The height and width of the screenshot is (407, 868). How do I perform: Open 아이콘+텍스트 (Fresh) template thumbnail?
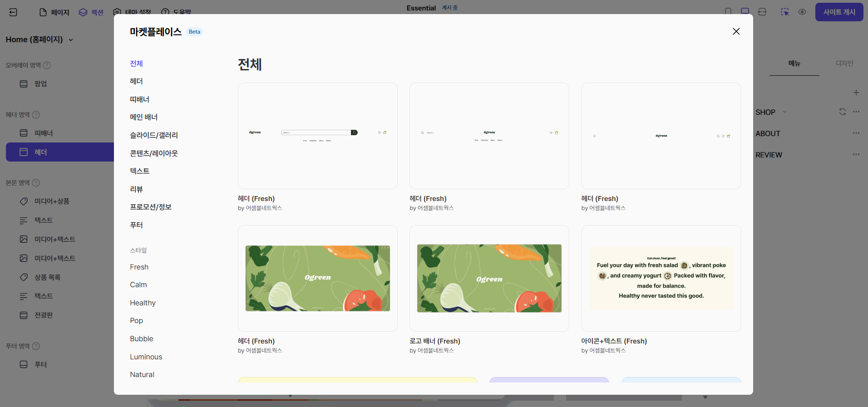pyautogui.click(x=661, y=278)
